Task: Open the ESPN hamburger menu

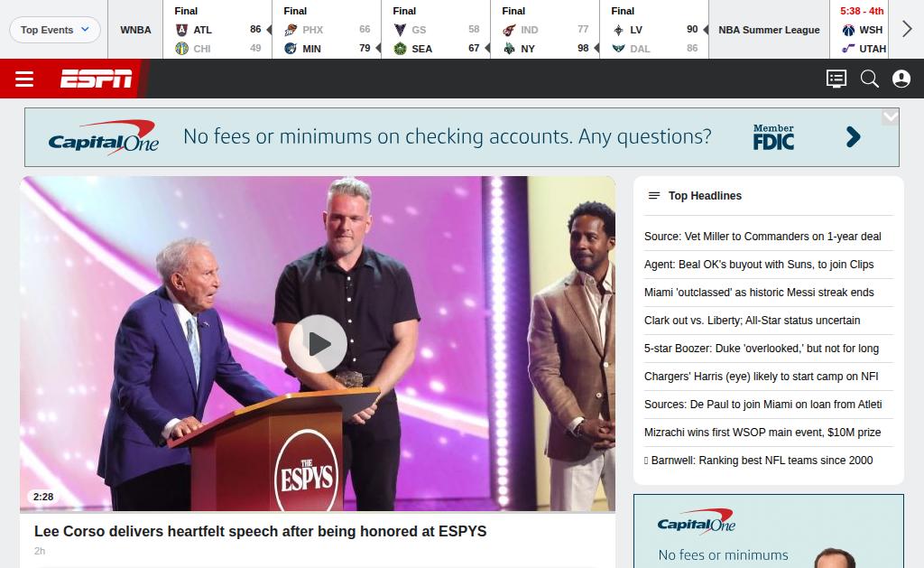Action: coord(24,79)
